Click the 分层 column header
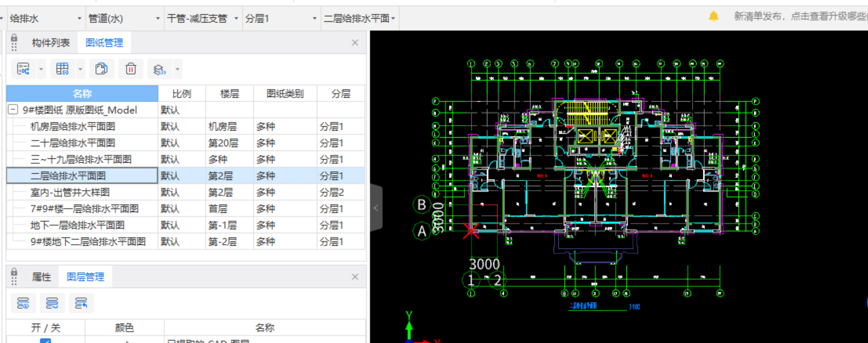Viewport: 868px width, 343px height. [341, 93]
